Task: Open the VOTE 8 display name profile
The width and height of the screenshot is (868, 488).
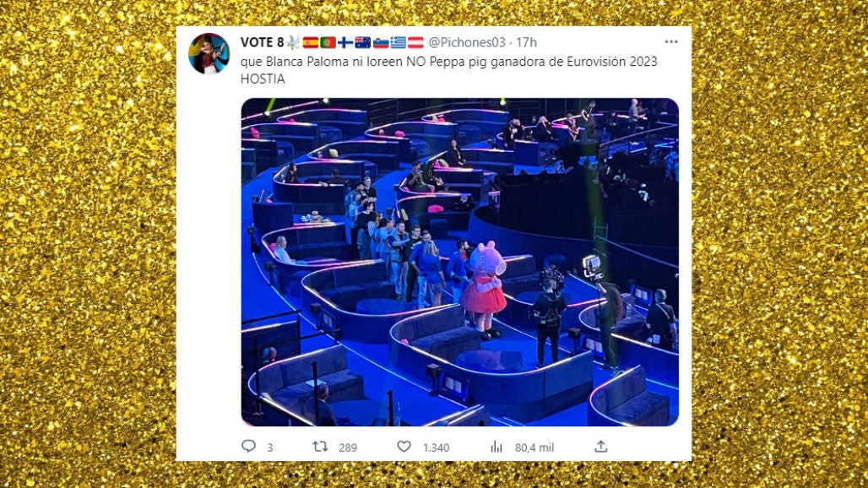Action: tap(262, 42)
